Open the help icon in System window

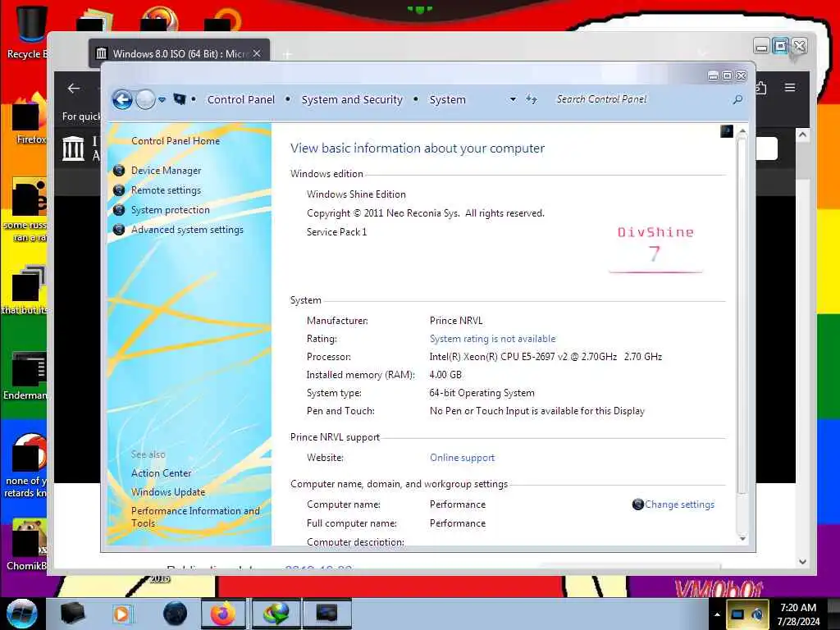[x=727, y=131]
